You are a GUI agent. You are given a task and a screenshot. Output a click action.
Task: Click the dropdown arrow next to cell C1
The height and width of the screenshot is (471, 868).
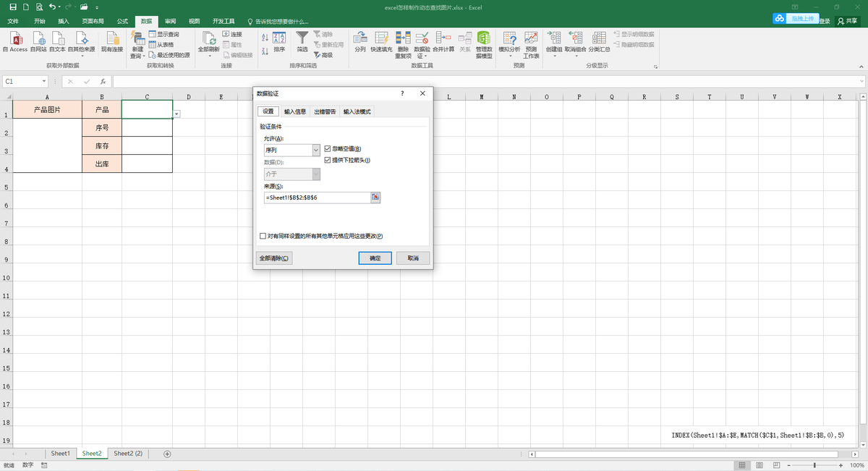click(x=176, y=114)
